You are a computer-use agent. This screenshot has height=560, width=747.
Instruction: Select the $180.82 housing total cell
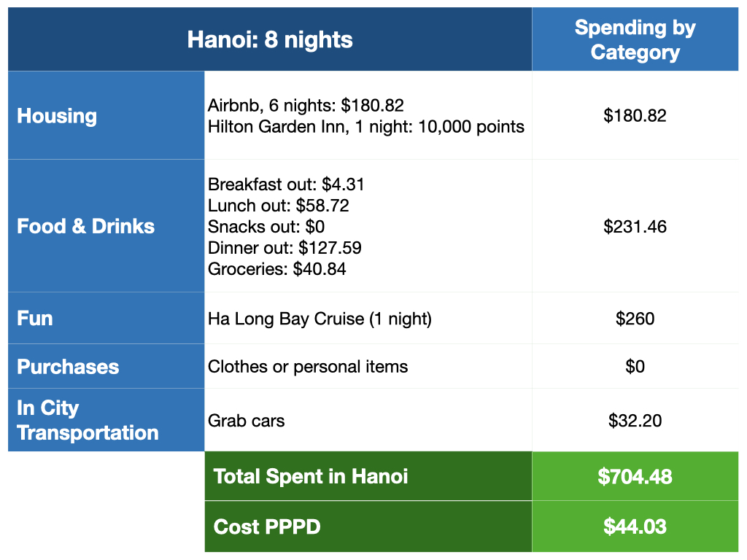(635, 115)
